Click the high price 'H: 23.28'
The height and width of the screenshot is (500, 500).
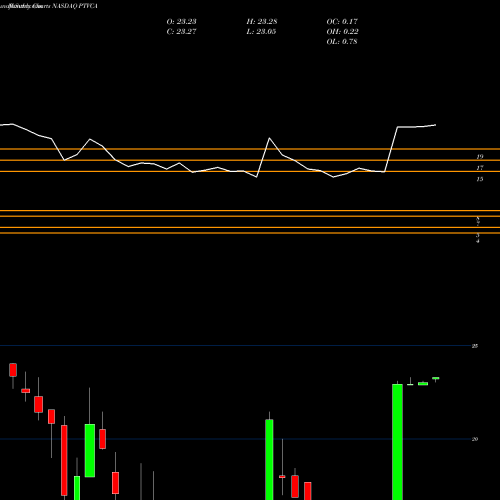tap(262, 22)
